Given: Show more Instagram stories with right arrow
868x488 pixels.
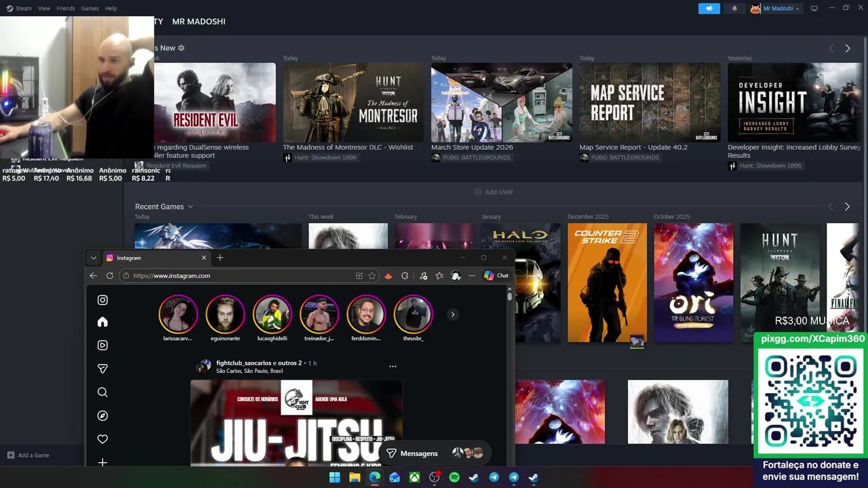Looking at the screenshot, I should click(x=452, y=314).
